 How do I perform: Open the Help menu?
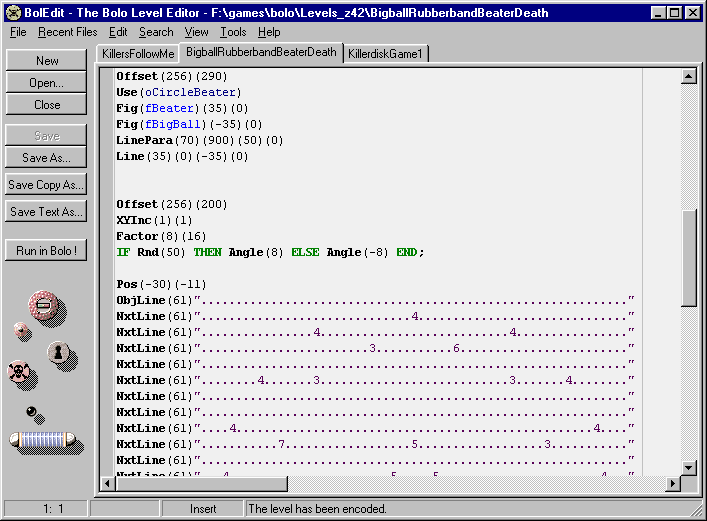(269, 32)
